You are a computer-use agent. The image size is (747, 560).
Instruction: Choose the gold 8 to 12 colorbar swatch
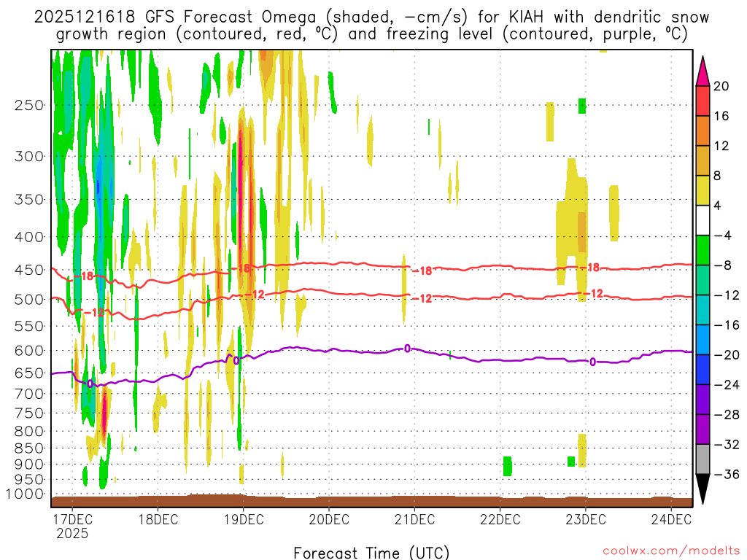pos(703,161)
